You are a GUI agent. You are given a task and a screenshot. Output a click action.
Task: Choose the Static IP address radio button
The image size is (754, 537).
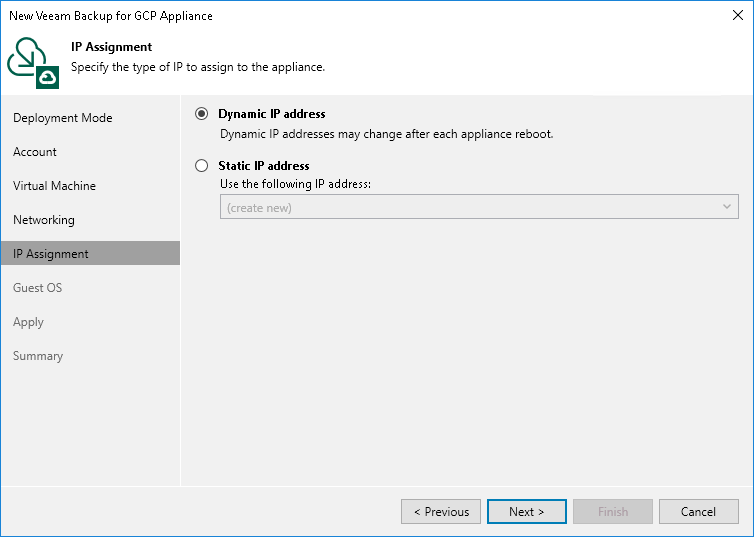201,166
